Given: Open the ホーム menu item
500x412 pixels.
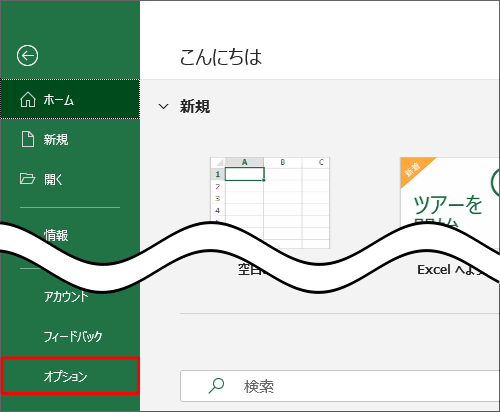Looking at the screenshot, I should 70,99.
